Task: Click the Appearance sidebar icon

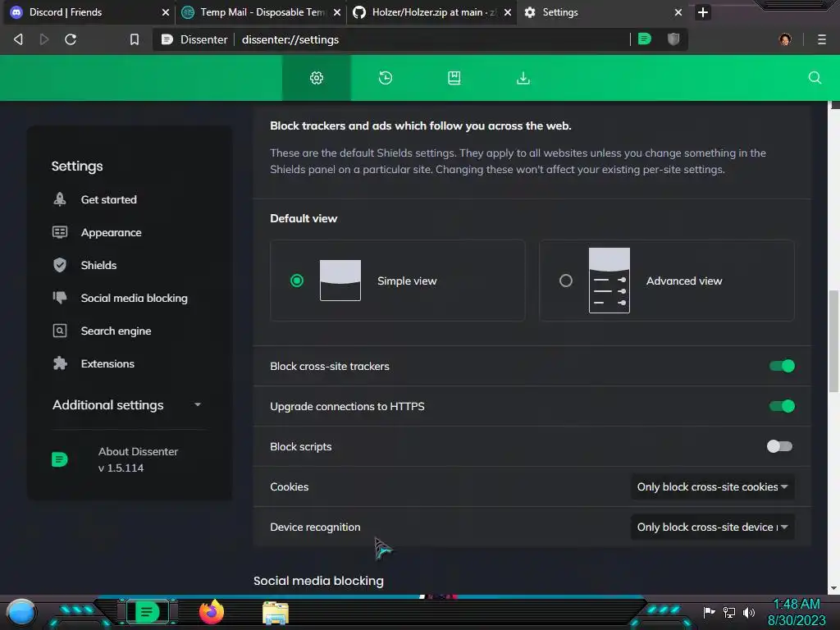Action: 59,232
